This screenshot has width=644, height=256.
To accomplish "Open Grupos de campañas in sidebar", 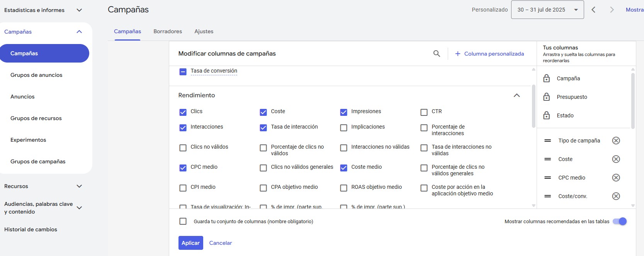I will click(x=38, y=161).
